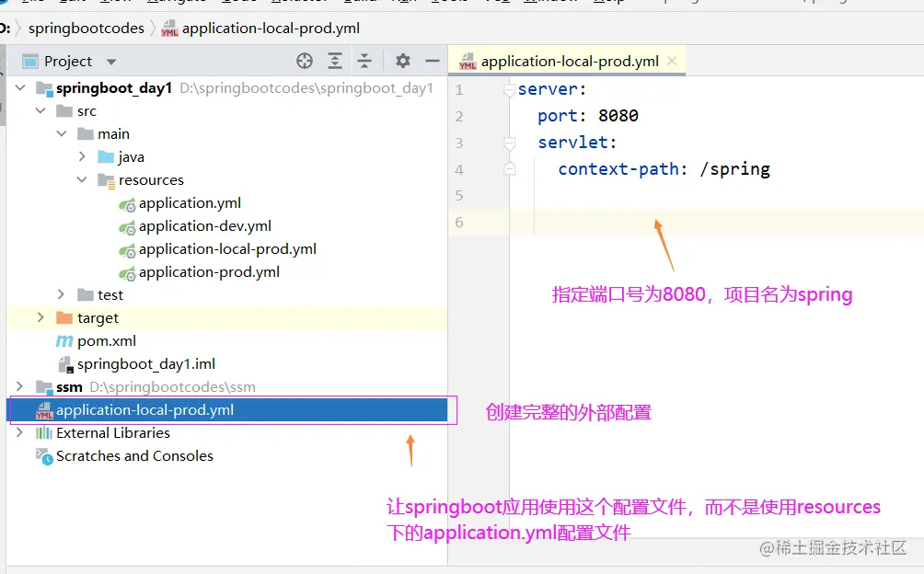Image resolution: width=924 pixels, height=574 pixels.
Task: Expand the java folder
Action: tap(82, 156)
